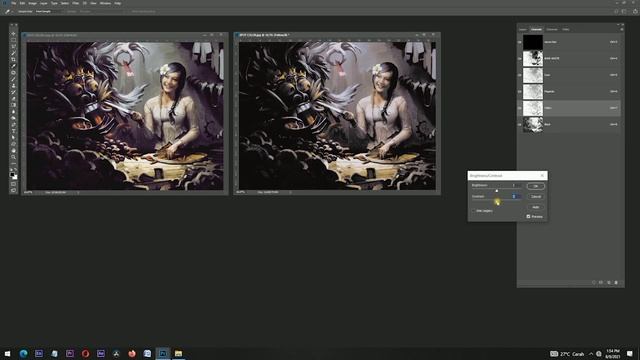The width and height of the screenshot is (640, 360).
Task: Open Opera browser from taskbar
Action: (x=85, y=353)
